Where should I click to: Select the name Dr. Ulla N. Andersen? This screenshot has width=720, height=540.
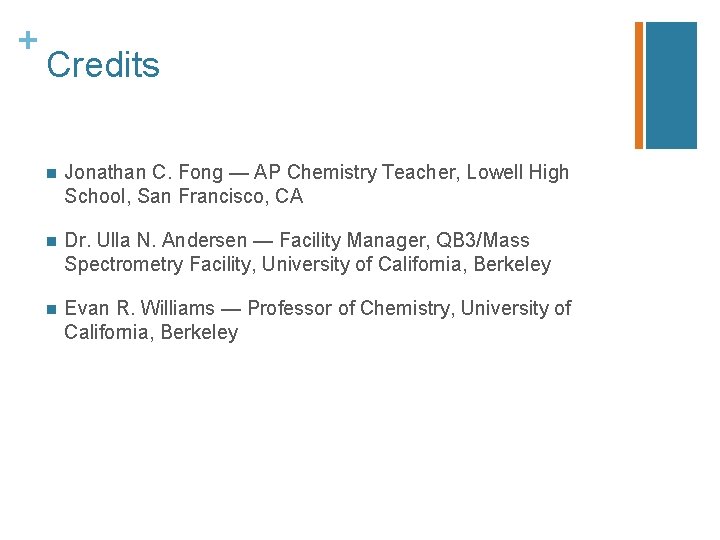pos(156,240)
